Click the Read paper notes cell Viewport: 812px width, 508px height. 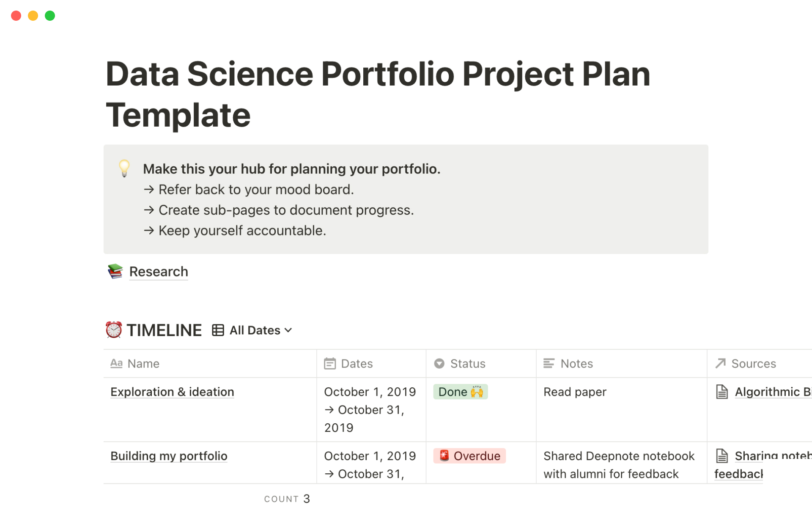coord(575,392)
